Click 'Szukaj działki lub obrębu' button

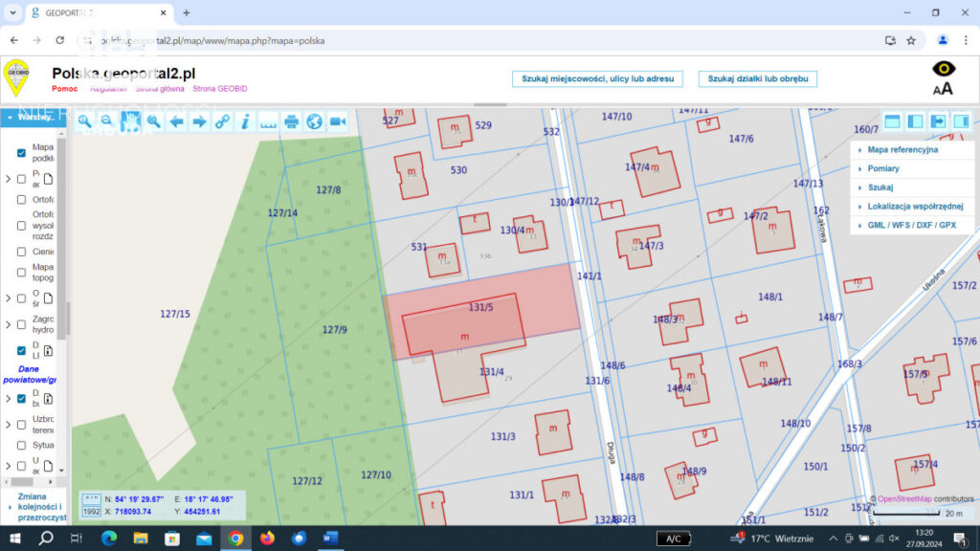tap(757, 78)
